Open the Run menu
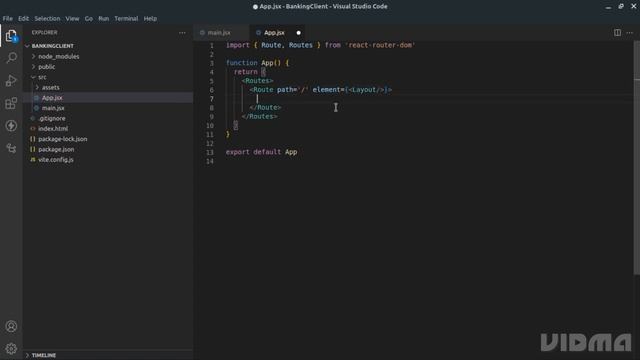Viewport: 640px width, 360px height. pyautogui.click(x=104, y=18)
